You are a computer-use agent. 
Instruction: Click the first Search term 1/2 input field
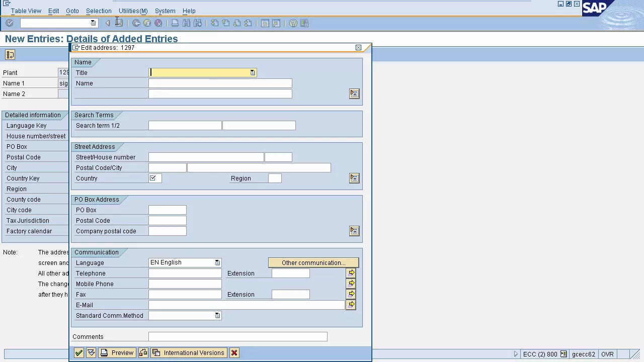pos(185,126)
